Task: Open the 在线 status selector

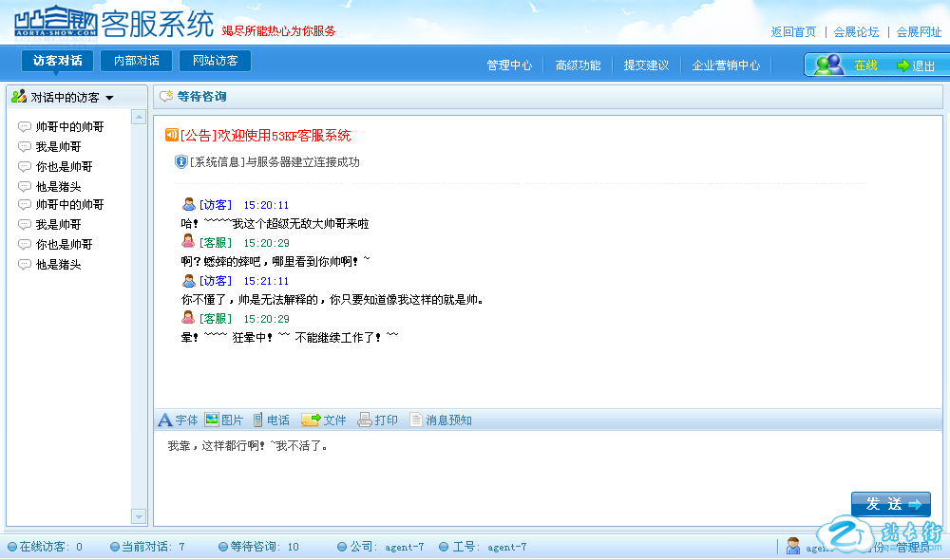Action: point(865,65)
